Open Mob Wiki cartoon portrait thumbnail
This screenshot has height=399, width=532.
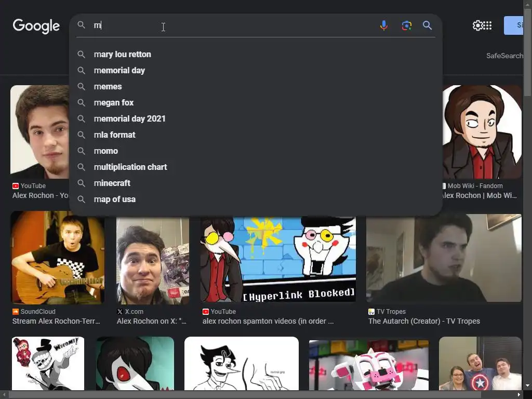(x=482, y=132)
